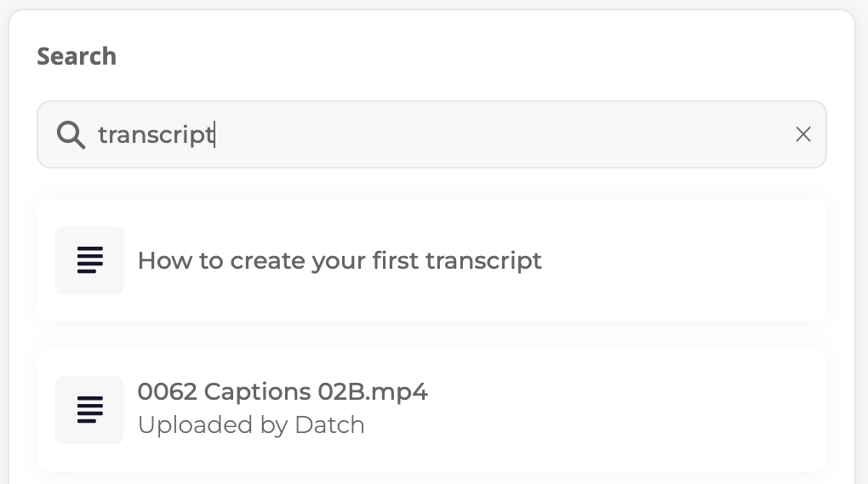Click the transcript icon next to 0062 Captions
The height and width of the screenshot is (484, 868).
point(89,410)
